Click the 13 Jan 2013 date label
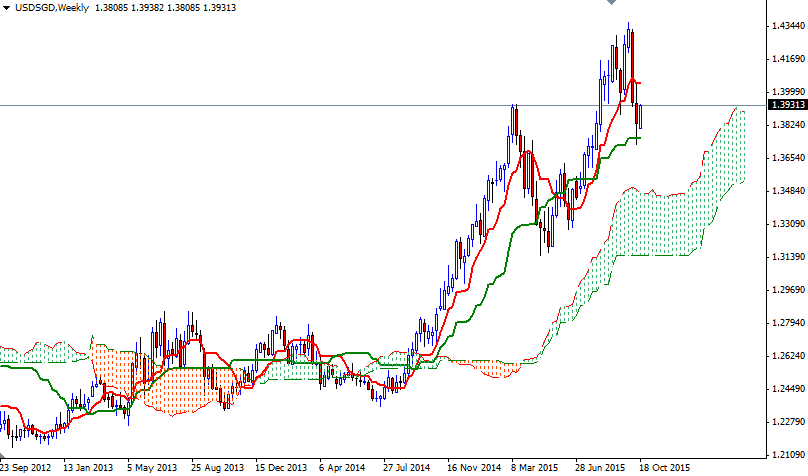The image size is (808, 476). click(x=88, y=467)
